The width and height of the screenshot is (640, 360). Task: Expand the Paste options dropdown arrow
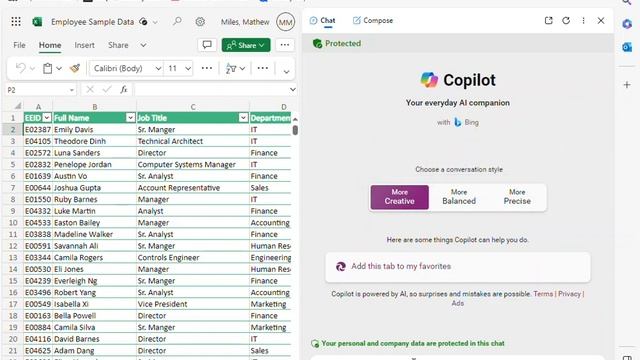click(x=59, y=69)
